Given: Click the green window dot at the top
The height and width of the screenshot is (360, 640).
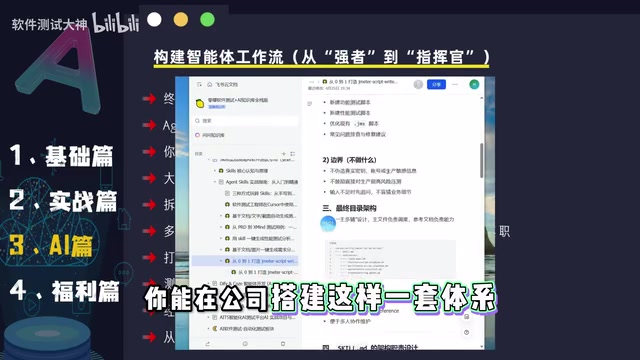Looking at the screenshot, I should [x=207, y=19].
